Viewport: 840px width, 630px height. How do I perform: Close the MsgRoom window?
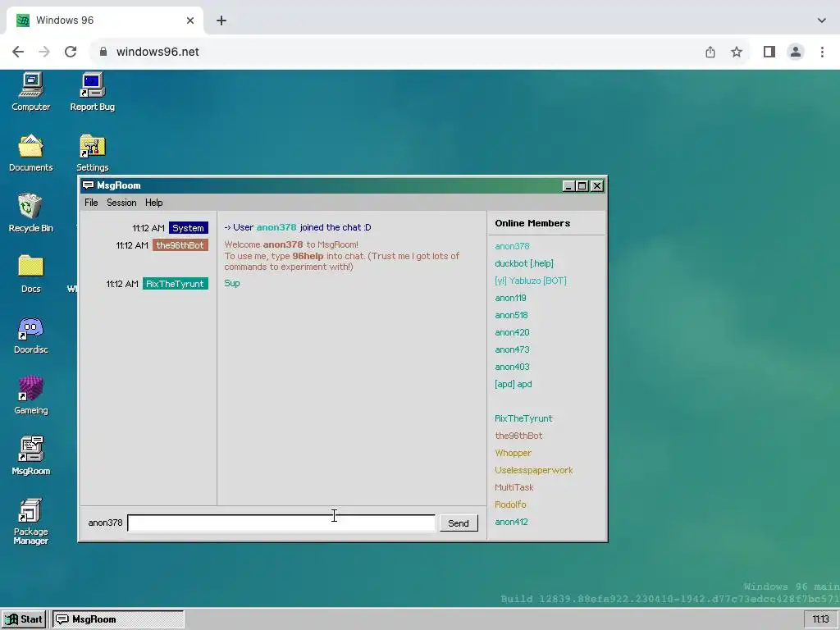pyautogui.click(x=597, y=186)
